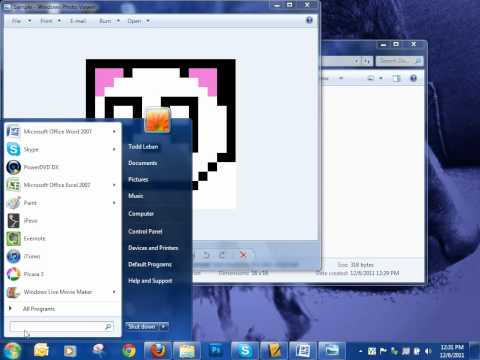Open Default Programs link
The width and height of the screenshot is (480, 360).
pyautogui.click(x=150, y=264)
